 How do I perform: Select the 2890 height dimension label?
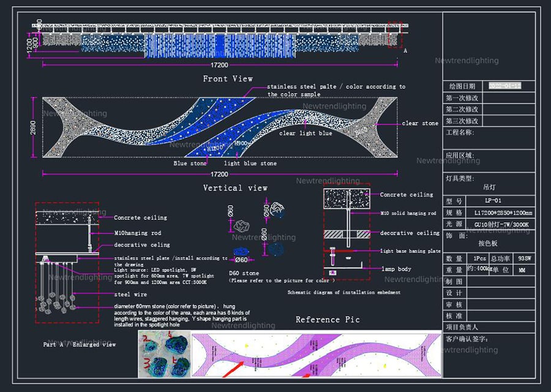point(32,127)
